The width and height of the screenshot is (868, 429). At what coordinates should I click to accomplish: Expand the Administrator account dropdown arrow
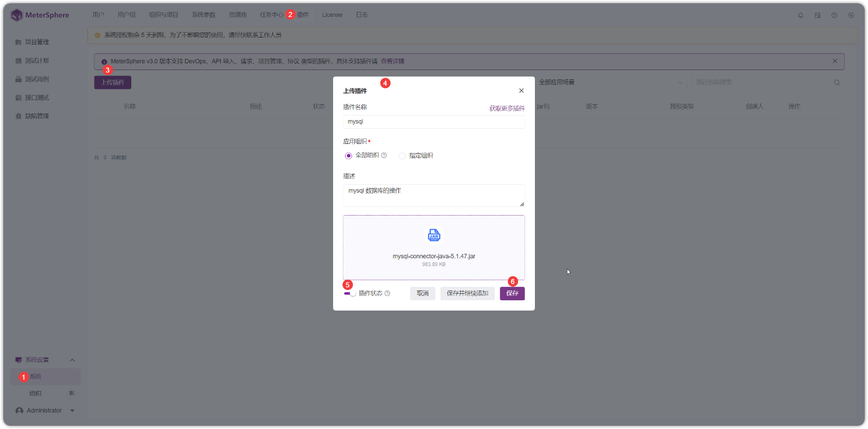(72, 411)
